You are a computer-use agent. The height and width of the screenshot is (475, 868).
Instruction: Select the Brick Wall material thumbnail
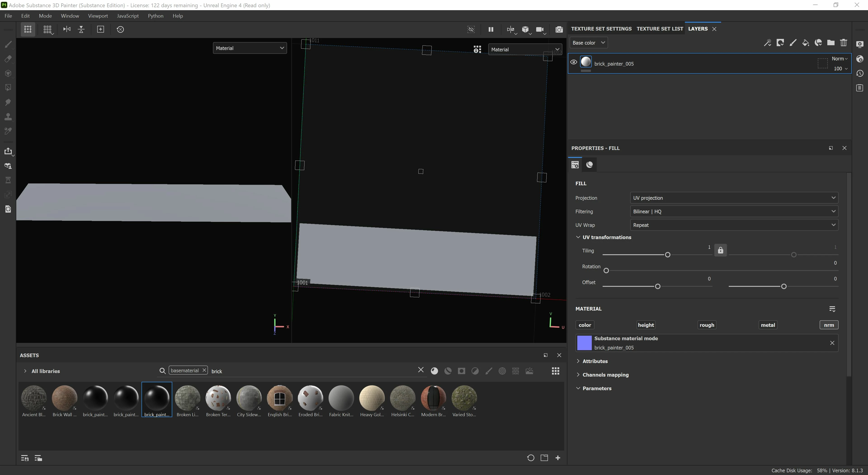[x=64, y=398]
